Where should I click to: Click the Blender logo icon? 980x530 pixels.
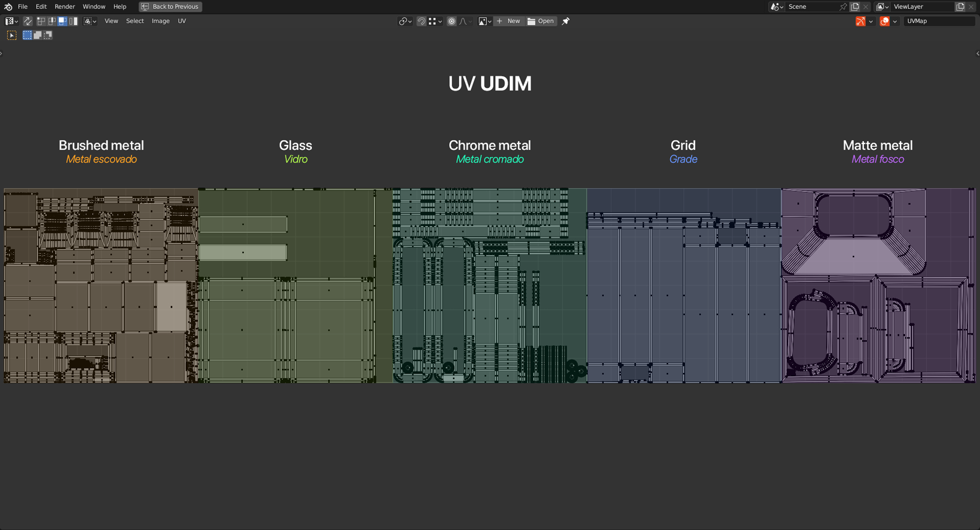click(8, 7)
